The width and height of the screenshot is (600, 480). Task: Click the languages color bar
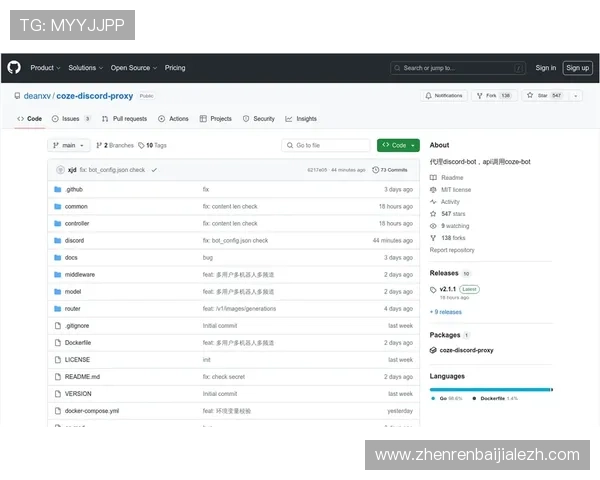[x=490, y=389]
